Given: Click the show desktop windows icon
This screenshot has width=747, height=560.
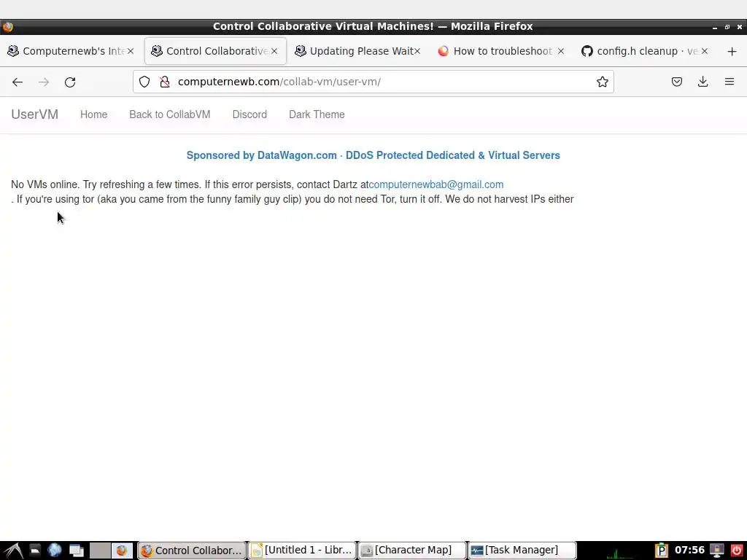Looking at the screenshot, I should click(76, 551).
